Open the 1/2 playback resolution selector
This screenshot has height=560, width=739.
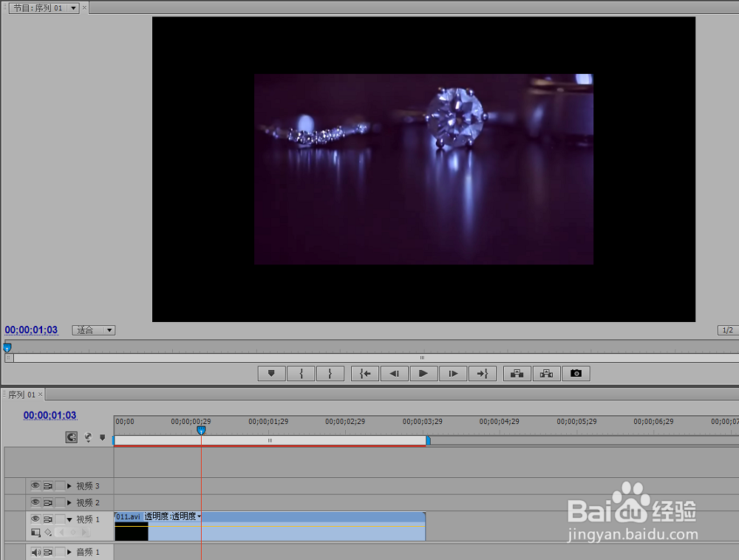point(728,330)
